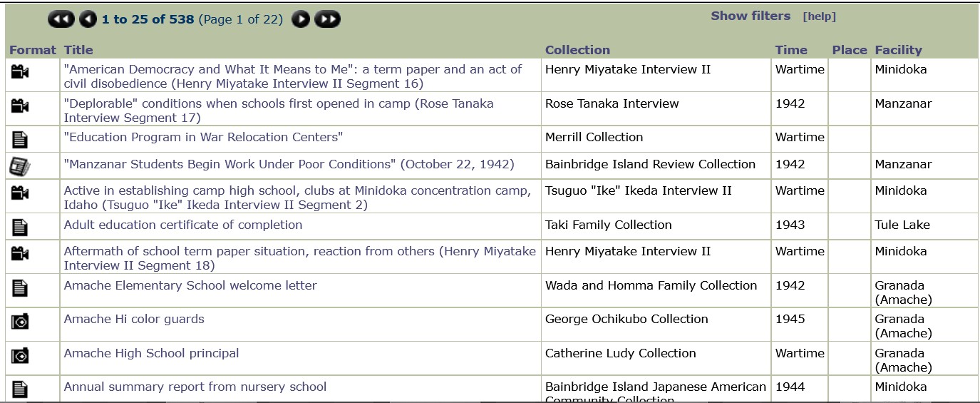Jump to the last page of results
The image size is (980, 403).
(x=327, y=19)
